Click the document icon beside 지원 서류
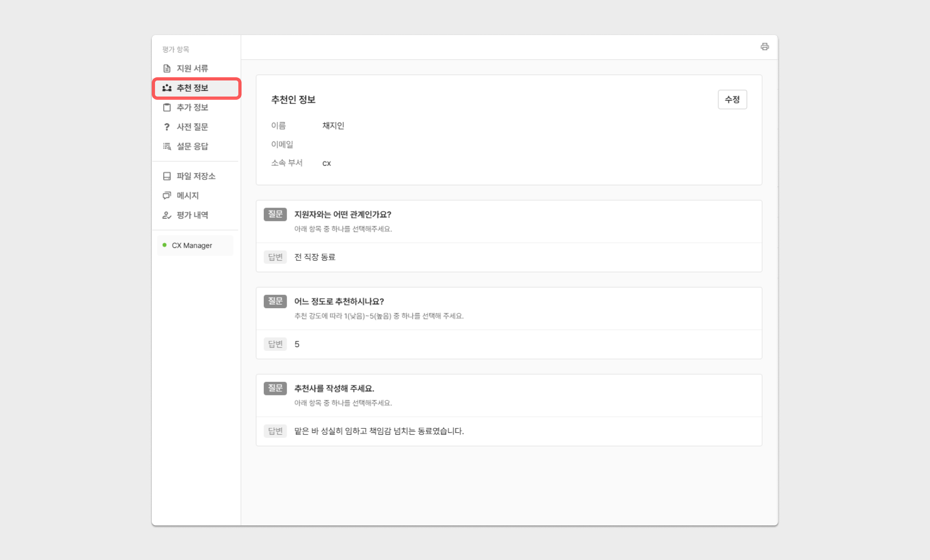The width and height of the screenshot is (930, 560). point(167,68)
